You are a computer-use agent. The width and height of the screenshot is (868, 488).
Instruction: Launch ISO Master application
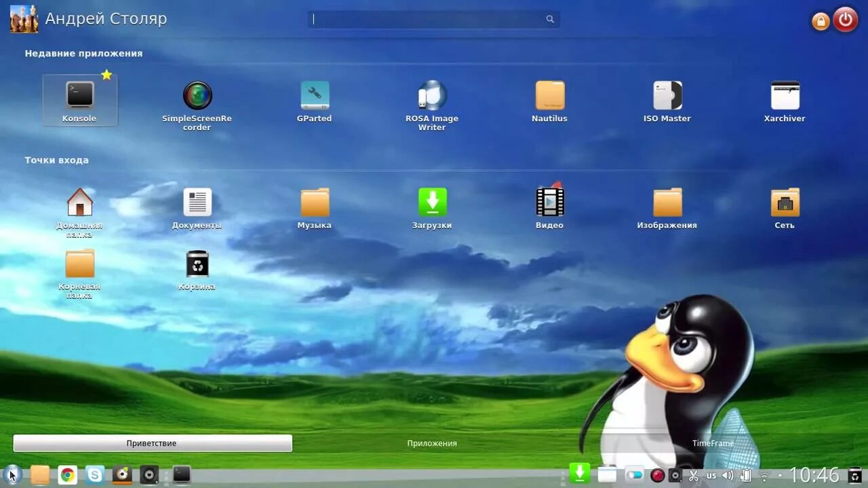pyautogui.click(x=667, y=96)
